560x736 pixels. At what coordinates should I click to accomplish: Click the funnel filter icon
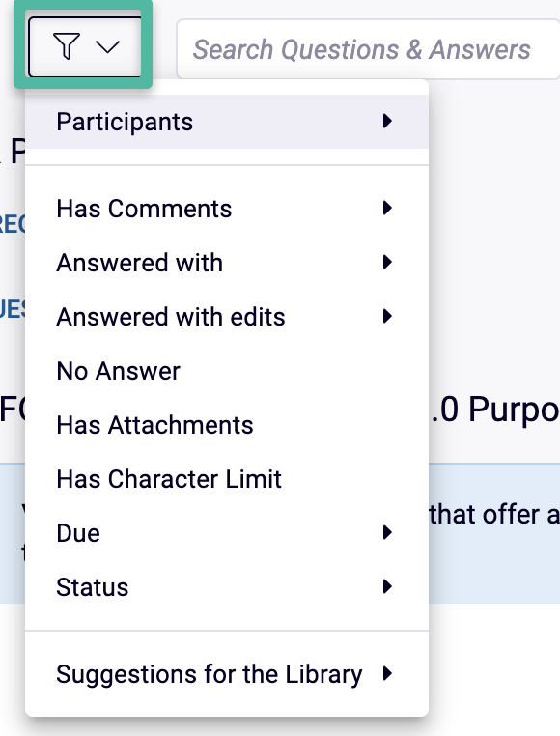(x=67, y=46)
